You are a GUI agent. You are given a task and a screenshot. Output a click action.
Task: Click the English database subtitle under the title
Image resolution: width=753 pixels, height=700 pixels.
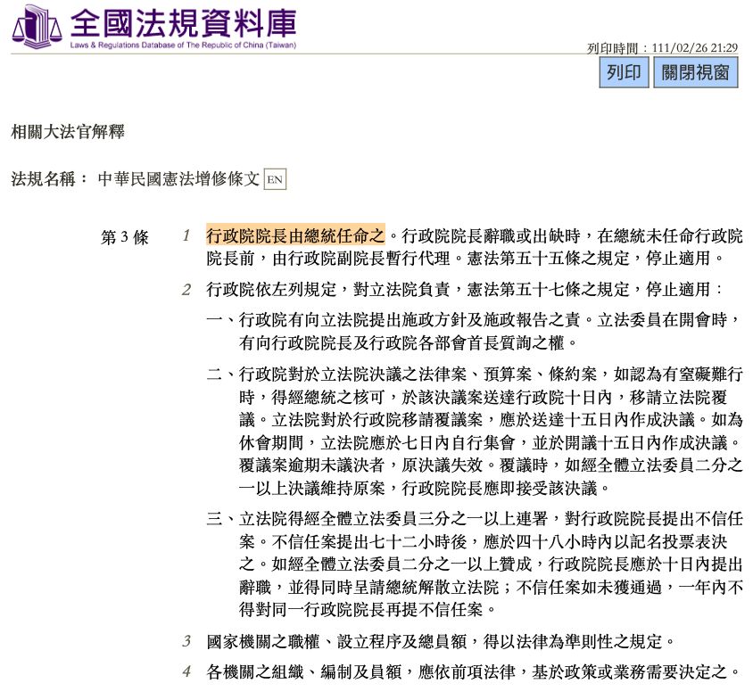(183, 45)
